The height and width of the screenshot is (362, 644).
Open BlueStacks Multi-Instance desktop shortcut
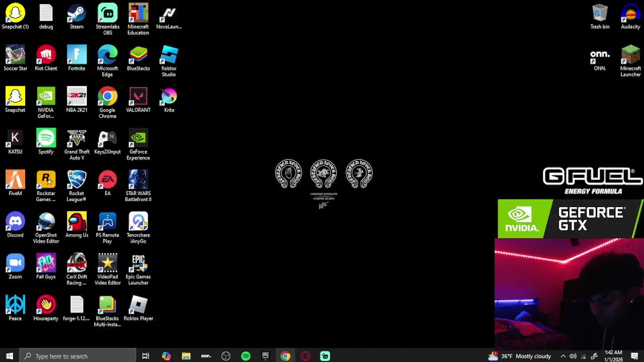107,312
